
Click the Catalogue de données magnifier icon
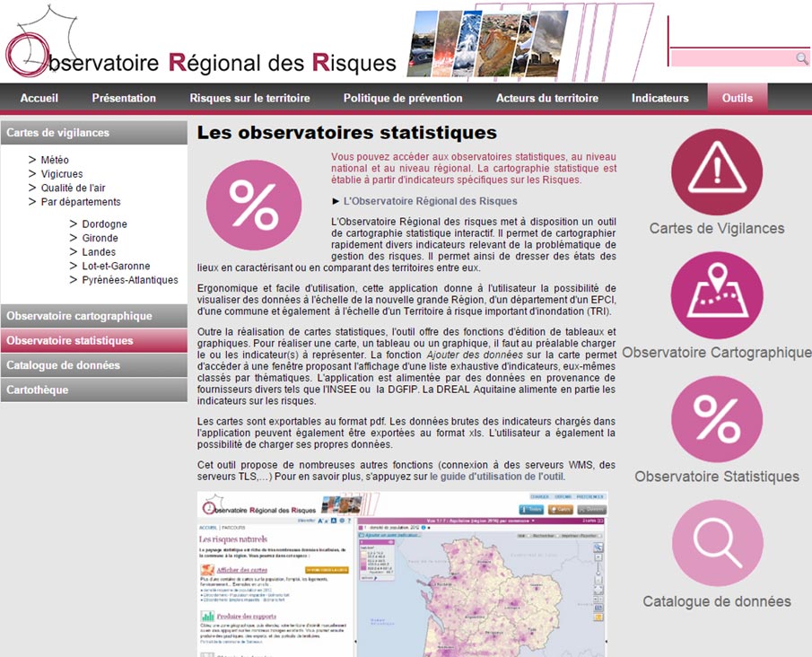pyautogui.click(x=717, y=543)
